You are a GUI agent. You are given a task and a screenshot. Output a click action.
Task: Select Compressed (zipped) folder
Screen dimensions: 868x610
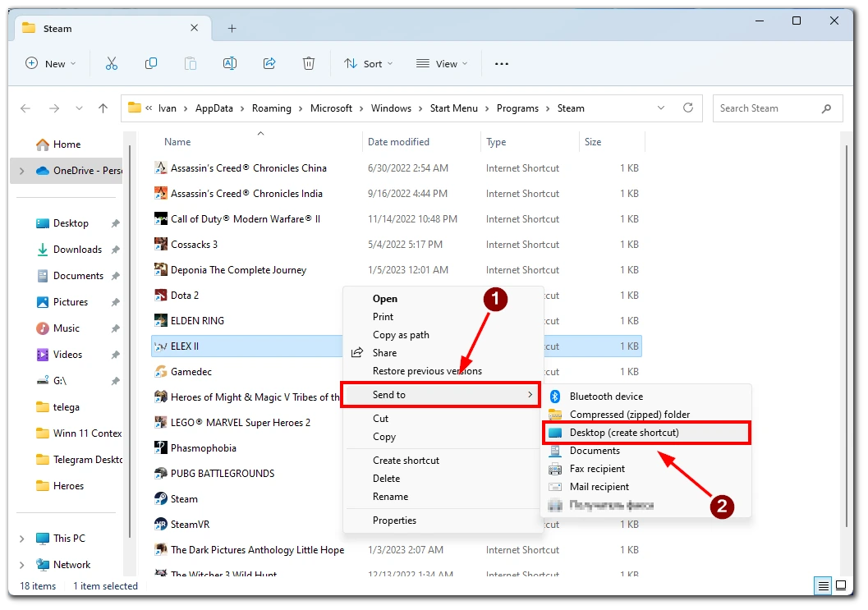pyautogui.click(x=630, y=414)
